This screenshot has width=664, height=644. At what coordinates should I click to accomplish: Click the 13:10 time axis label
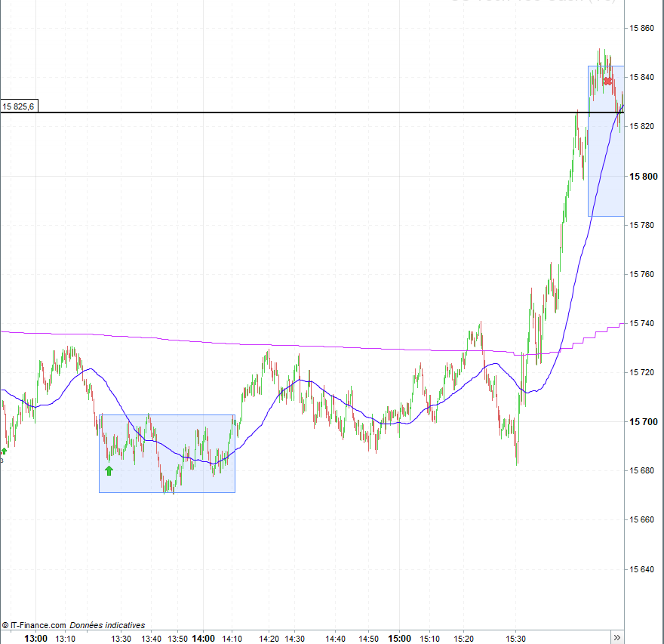coord(66,639)
